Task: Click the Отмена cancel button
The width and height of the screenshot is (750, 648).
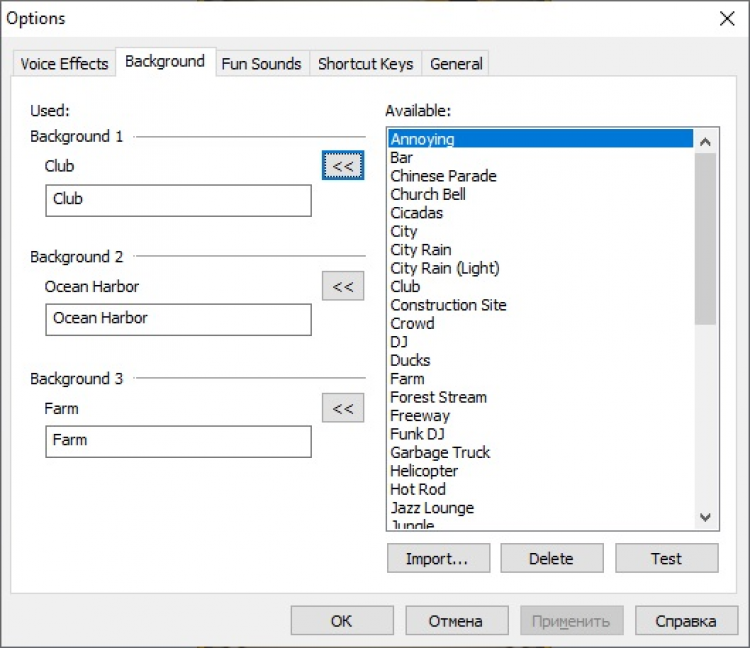Action: (x=456, y=621)
